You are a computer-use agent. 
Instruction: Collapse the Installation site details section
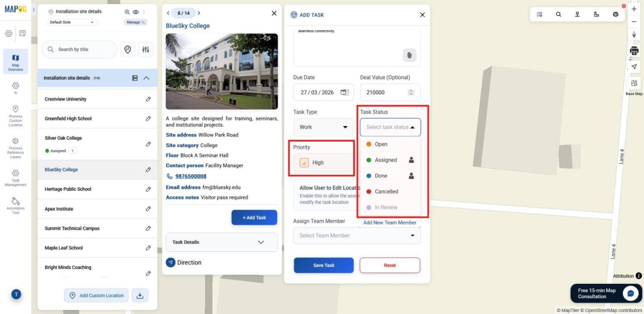click(146, 78)
